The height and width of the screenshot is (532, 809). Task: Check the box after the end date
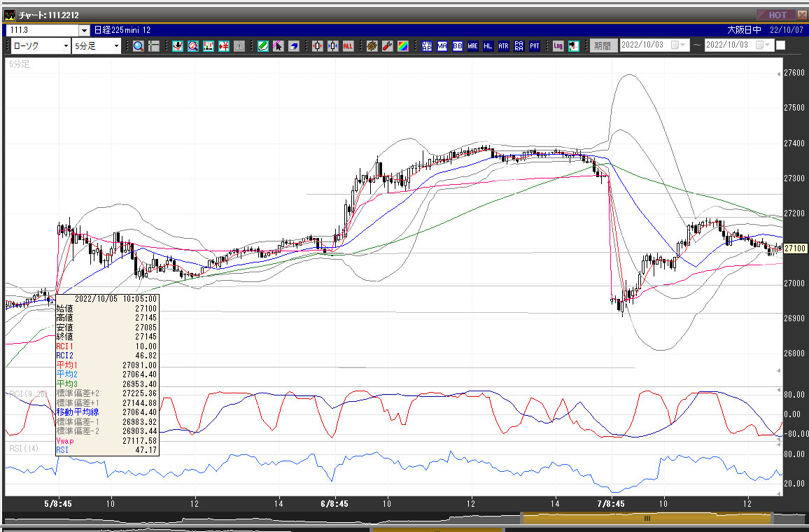[780, 45]
